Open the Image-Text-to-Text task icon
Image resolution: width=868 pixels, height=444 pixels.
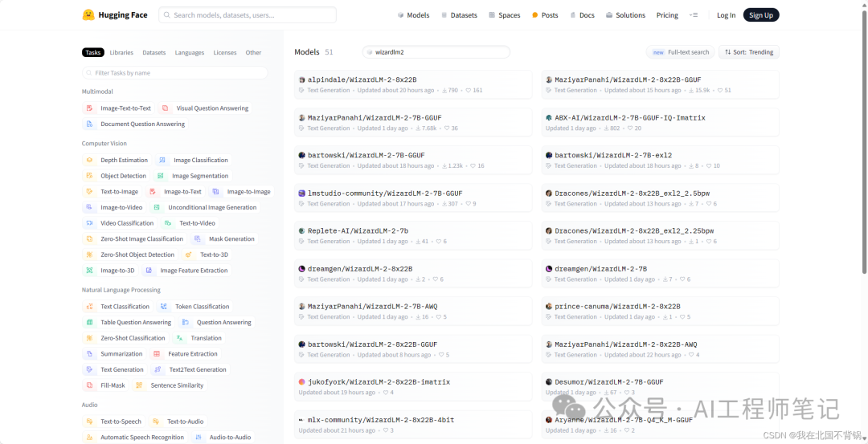tap(90, 108)
